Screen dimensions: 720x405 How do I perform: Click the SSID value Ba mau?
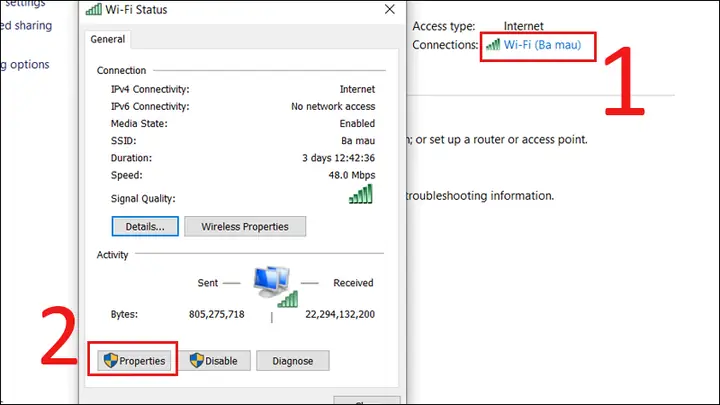coord(358,141)
